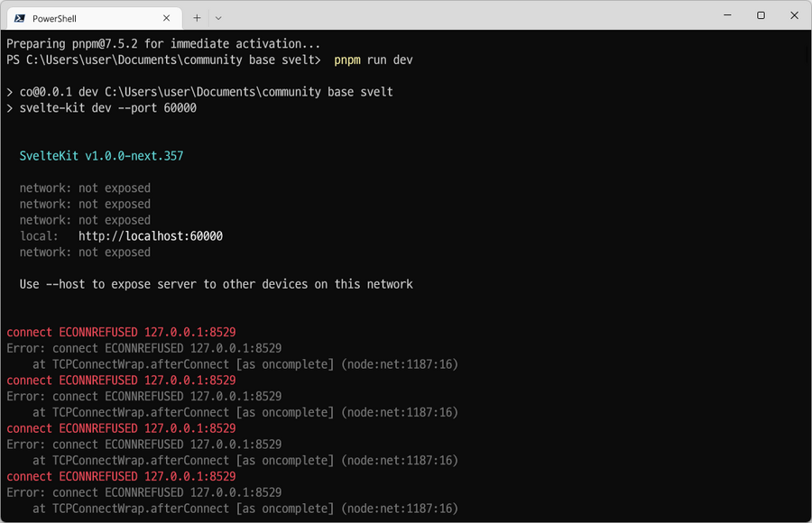Viewport: 812px width, 523px height.
Task: Click the local: label
Action: pos(39,236)
